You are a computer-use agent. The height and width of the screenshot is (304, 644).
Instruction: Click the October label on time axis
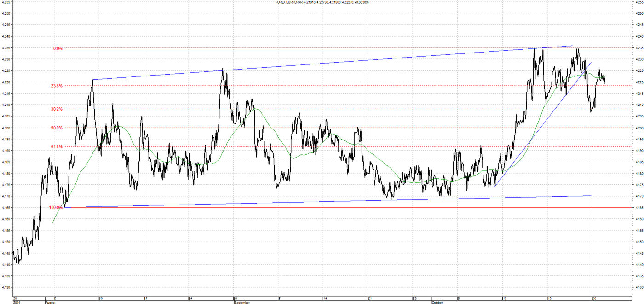click(437, 303)
